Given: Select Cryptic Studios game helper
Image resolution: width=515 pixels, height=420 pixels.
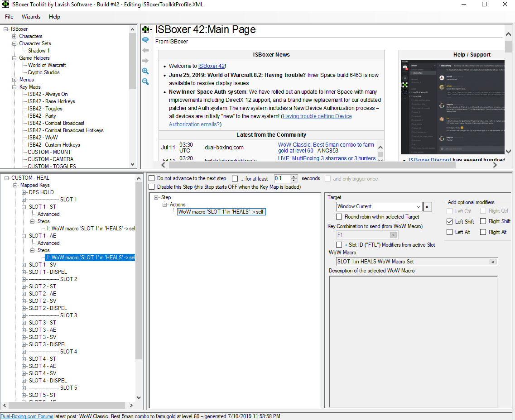Looking at the screenshot, I should click(43, 72).
